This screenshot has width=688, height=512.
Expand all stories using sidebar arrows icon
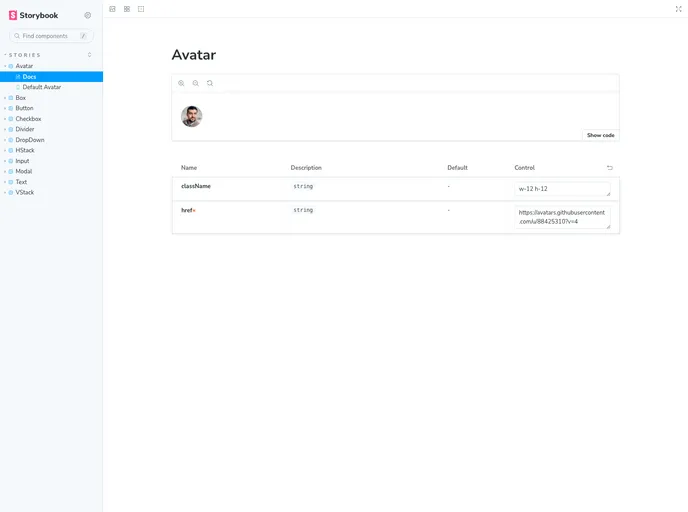pos(89,55)
